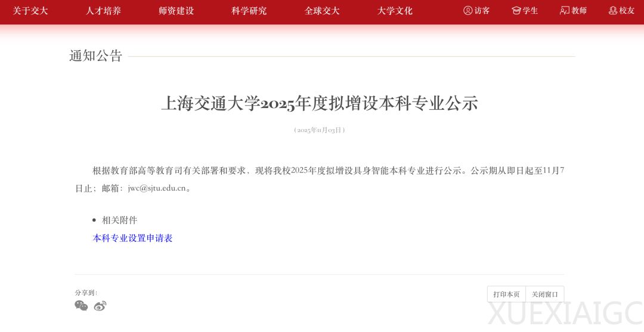Click the student (学生) graduation cap icon
Screen dimensions: 644x332
[516, 11]
